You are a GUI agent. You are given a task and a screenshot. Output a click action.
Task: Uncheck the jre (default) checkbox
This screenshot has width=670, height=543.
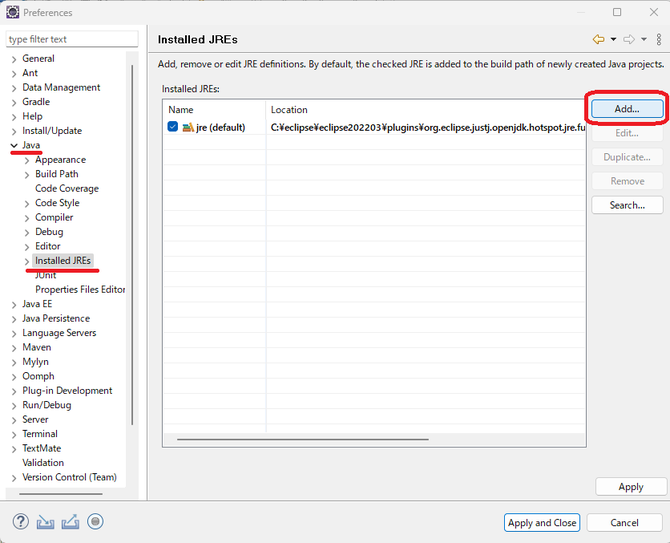[173, 127]
